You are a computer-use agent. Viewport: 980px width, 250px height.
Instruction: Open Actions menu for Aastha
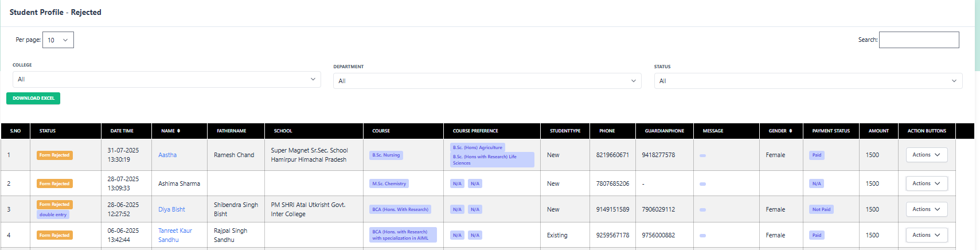tap(926, 155)
